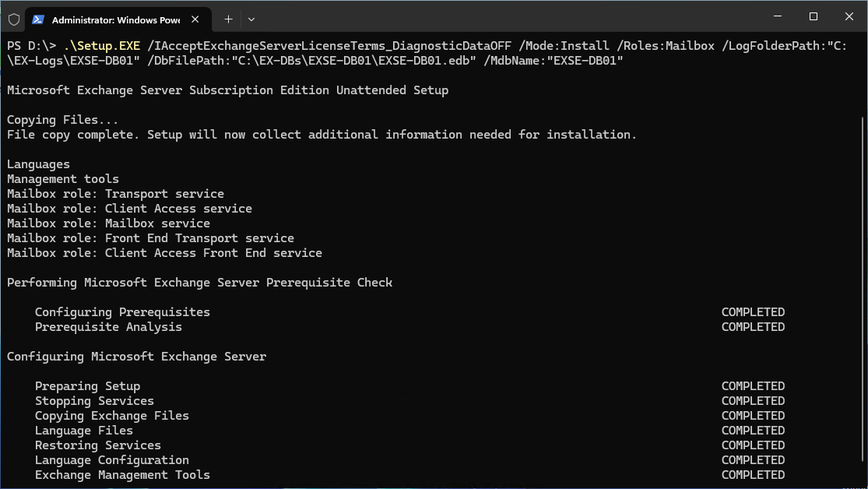Click the "Languages" line
This screenshot has width=868, height=489.
[x=38, y=164]
